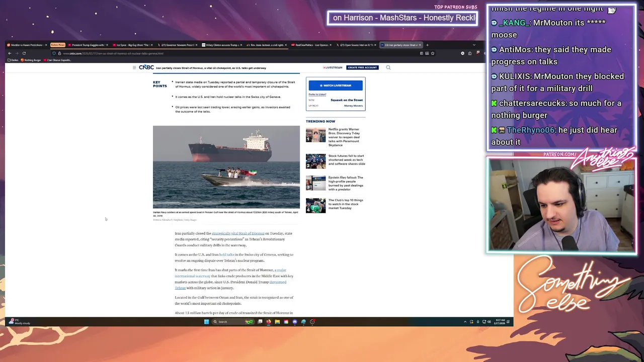Switch to the RealClearPolitics tab
The image size is (644, 362).
tap(312, 45)
